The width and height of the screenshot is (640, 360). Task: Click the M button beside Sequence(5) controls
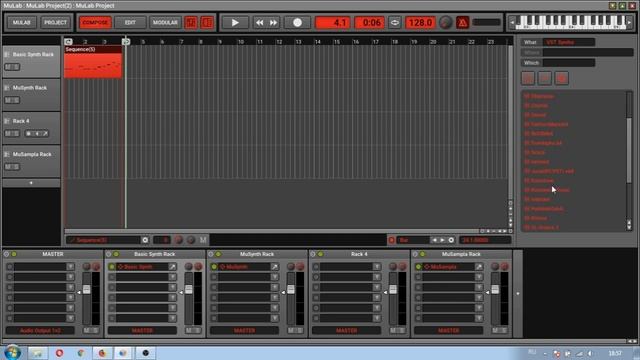point(203,240)
